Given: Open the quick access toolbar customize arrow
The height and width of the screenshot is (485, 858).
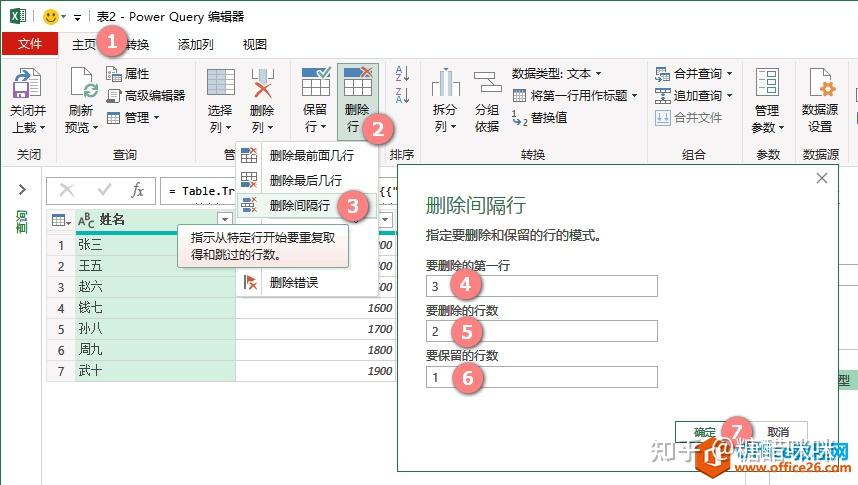Looking at the screenshot, I should [x=77, y=18].
